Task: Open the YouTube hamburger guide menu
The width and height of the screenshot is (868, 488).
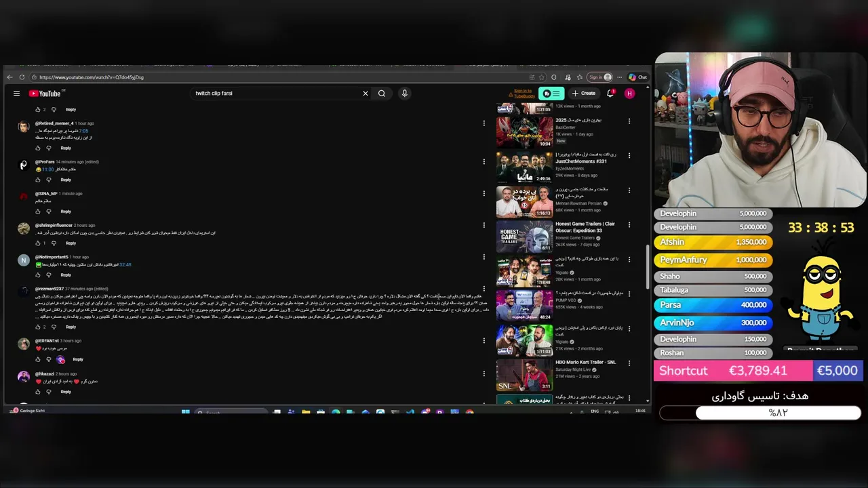Action: pyautogui.click(x=16, y=94)
